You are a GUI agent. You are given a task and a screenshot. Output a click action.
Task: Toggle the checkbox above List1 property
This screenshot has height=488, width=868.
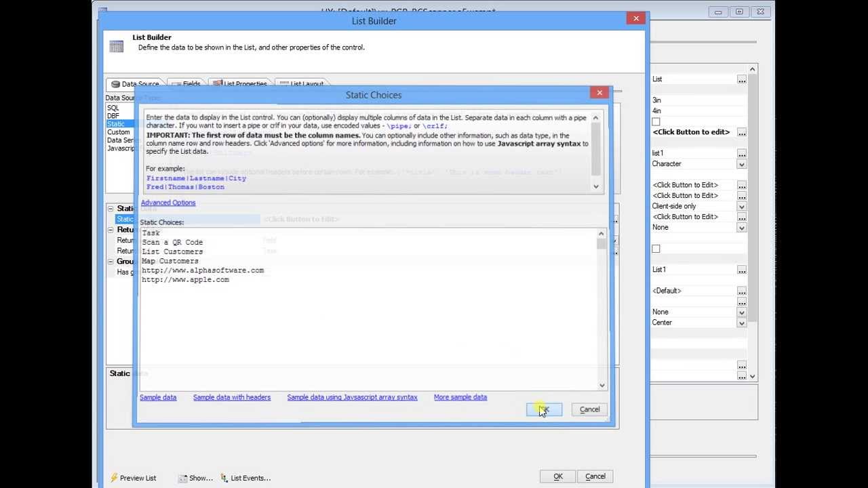pos(656,249)
